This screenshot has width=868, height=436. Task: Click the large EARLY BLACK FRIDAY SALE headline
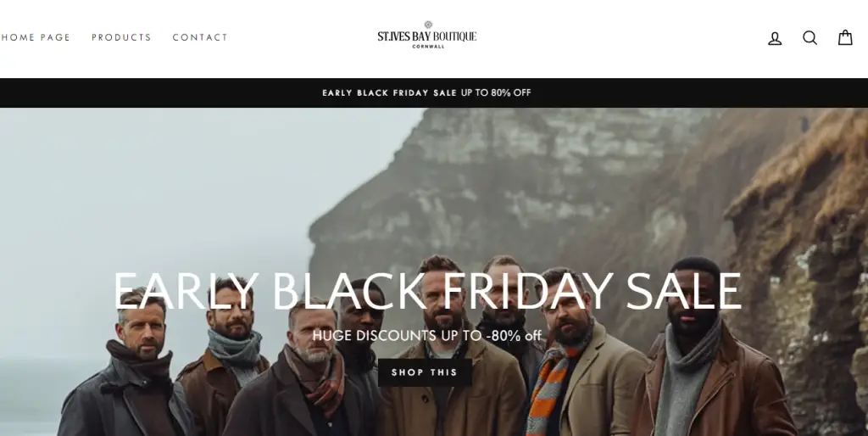427,292
